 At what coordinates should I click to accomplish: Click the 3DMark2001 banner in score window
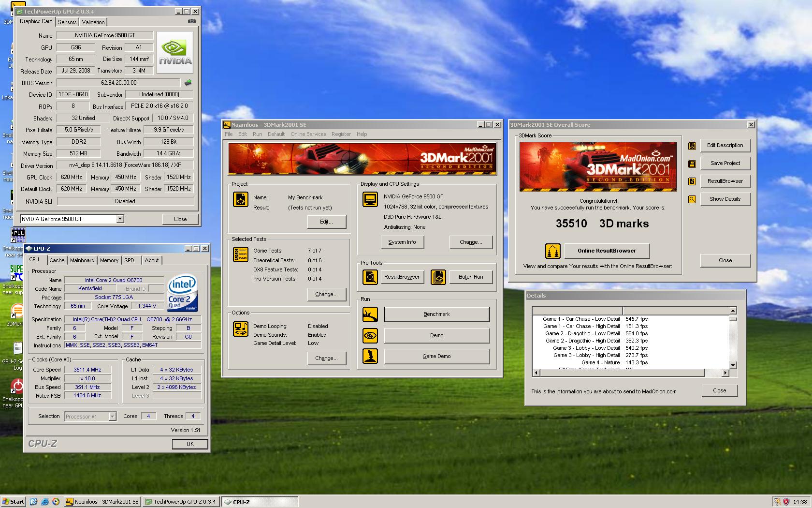pyautogui.click(x=598, y=166)
